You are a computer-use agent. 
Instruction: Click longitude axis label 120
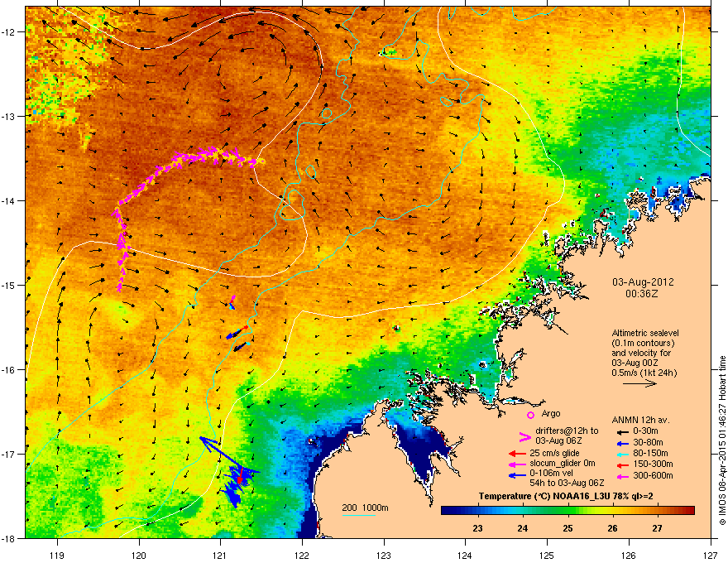tap(139, 555)
